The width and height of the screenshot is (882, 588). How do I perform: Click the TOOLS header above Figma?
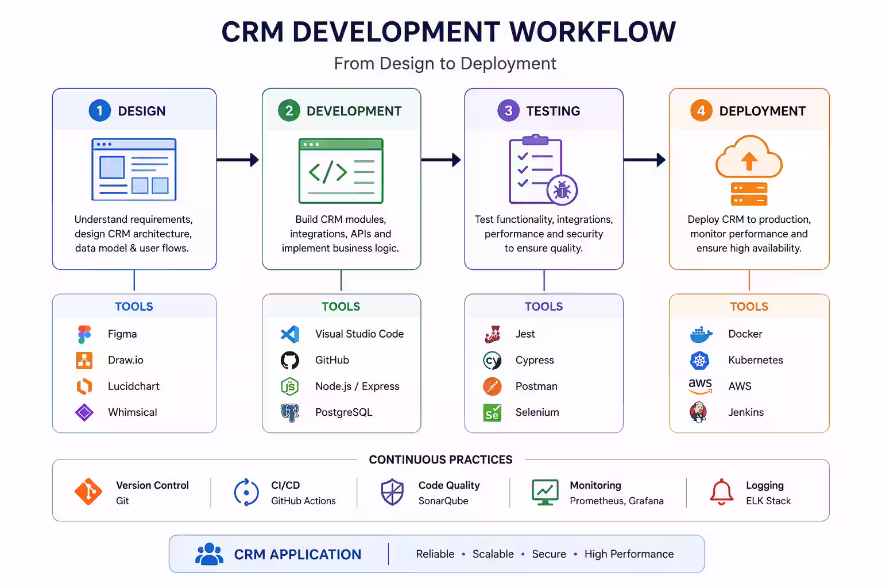(x=134, y=307)
